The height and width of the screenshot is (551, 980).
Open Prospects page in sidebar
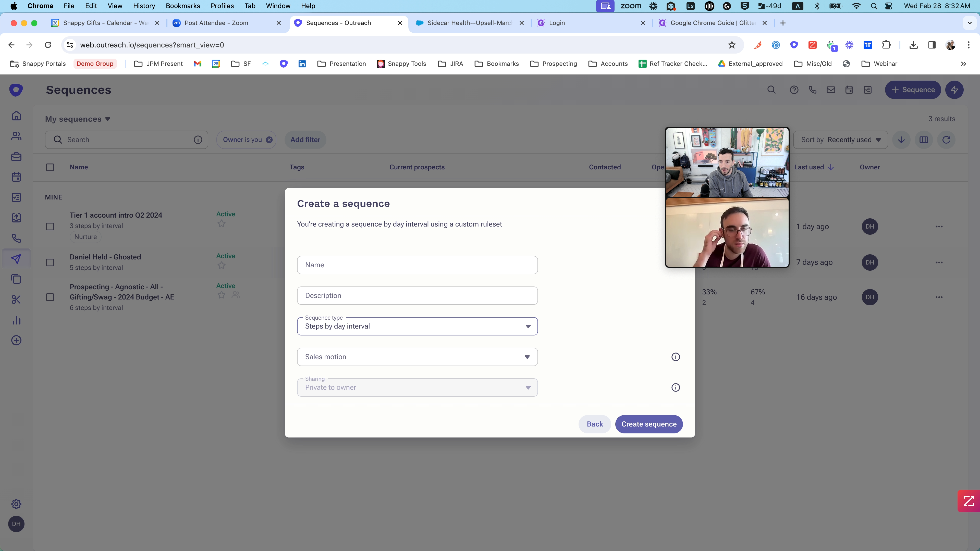click(16, 136)
